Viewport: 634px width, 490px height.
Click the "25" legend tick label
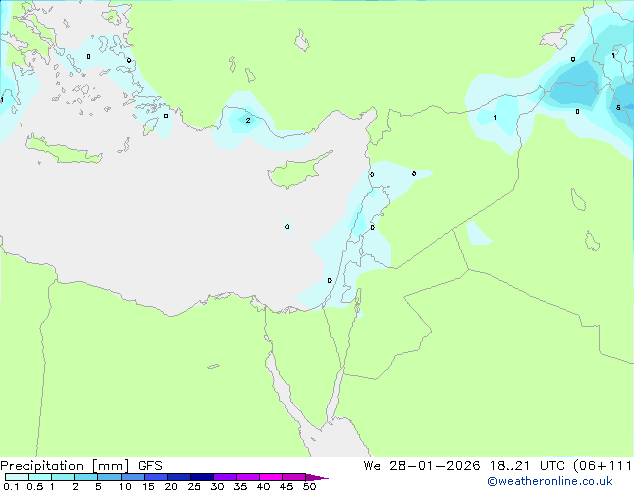(x=194, y=486)
